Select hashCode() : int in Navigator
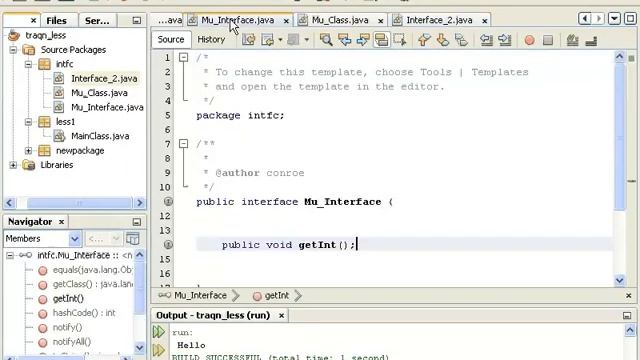Screen dimensions: 640x360 [x=84, y=313]
